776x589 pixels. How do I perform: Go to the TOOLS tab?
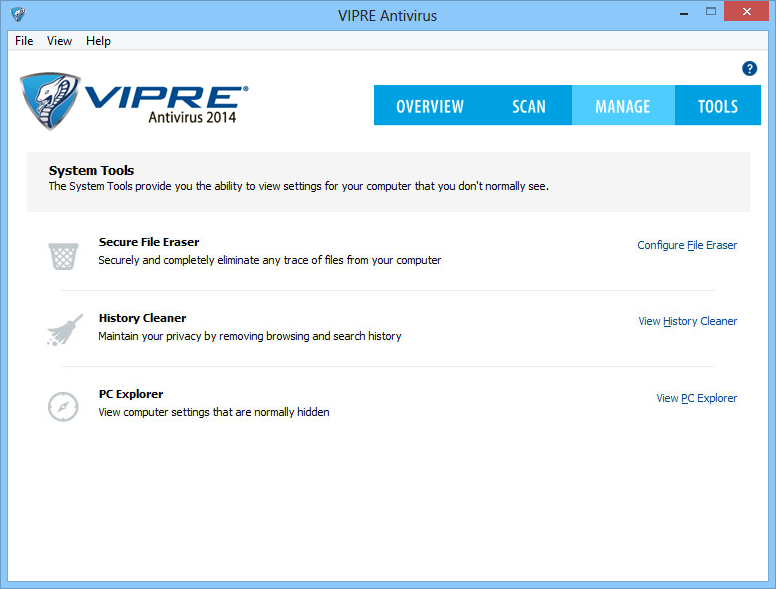pos(718,105)
